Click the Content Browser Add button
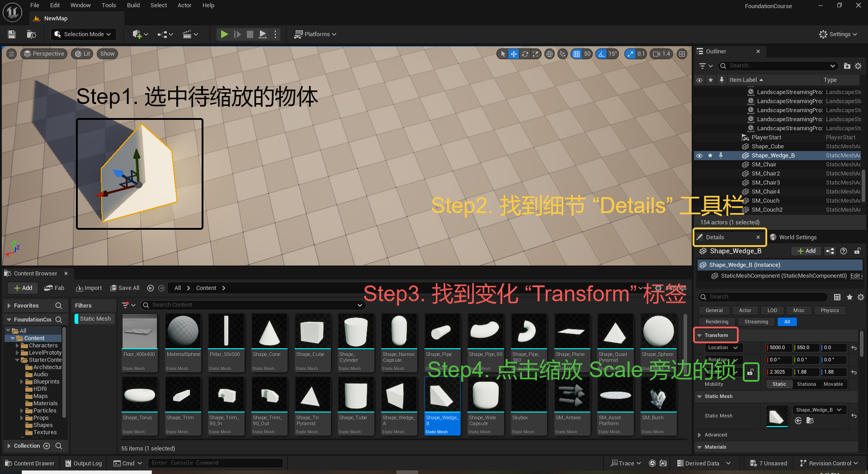The width and height of the screenshot is (868, 474). [23, 288]
